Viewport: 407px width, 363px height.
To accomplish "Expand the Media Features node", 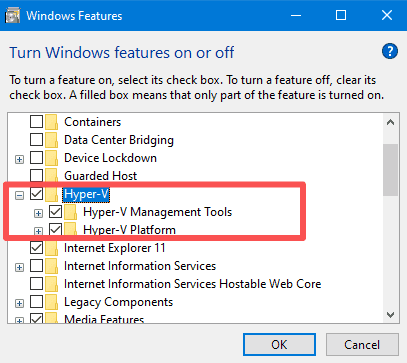I will (20, 321).
